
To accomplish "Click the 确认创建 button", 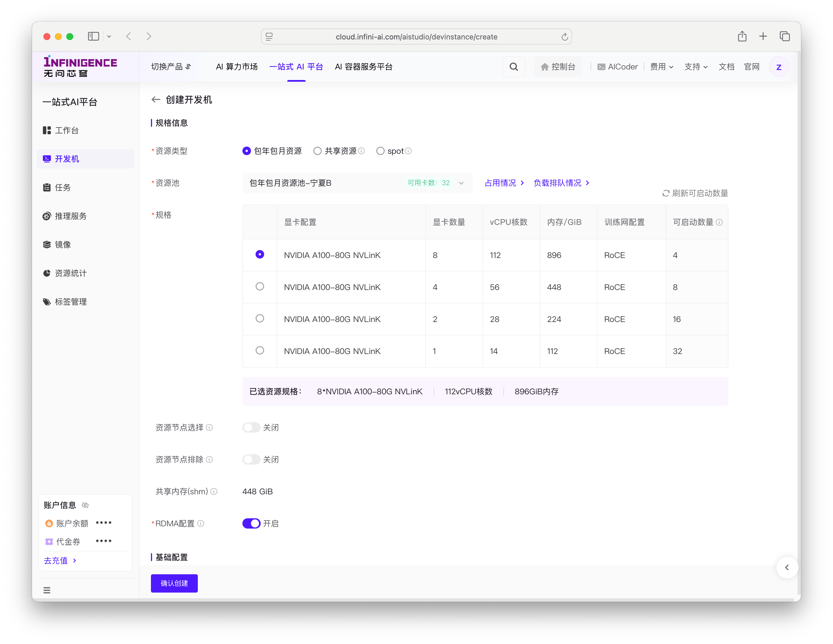I will click(x=174, y=583).
